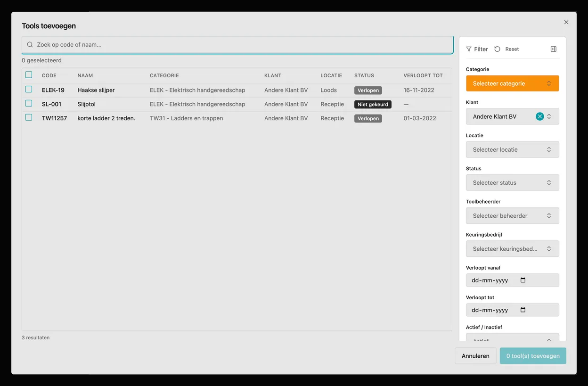Click the Niet gekeurd status badge
The height and width of the screenshot is (386, 588).
pyautogui.click(x=373, y=105)
